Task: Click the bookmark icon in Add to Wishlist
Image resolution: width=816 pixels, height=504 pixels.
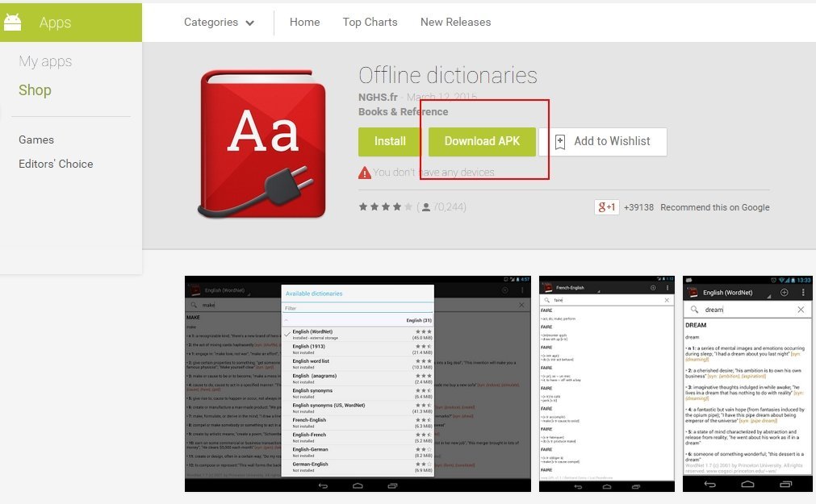Action: [x=560, y=141]
